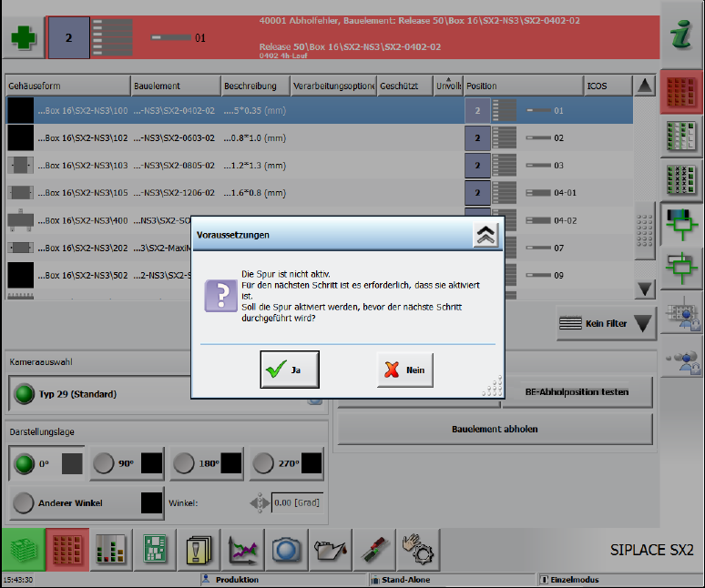Screen dimensions: 705x588
Task: Select row Box 16\SX2-NS3\502
Action: pyautogui.click(x=99, y=276)
